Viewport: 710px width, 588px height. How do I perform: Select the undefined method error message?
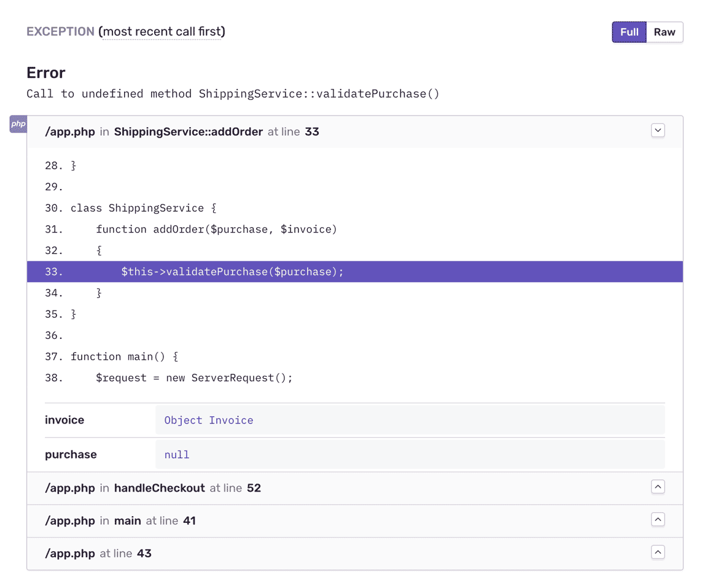click(233, 94)
